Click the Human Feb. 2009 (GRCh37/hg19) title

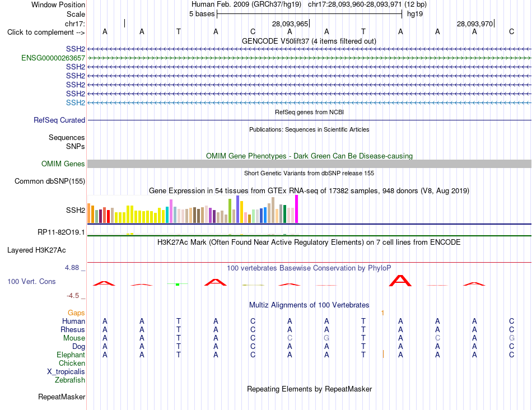click(x=246, y=4)
